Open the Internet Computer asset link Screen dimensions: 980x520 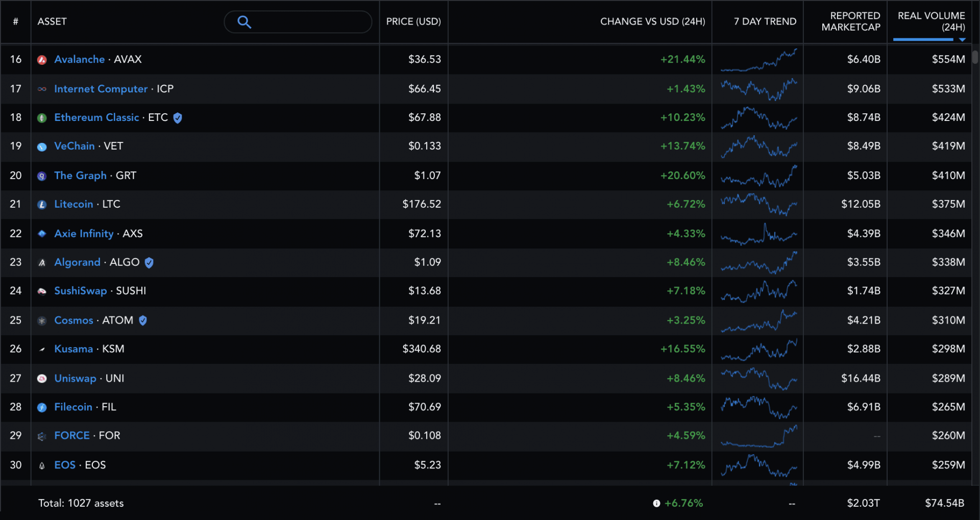pos(101,89)
